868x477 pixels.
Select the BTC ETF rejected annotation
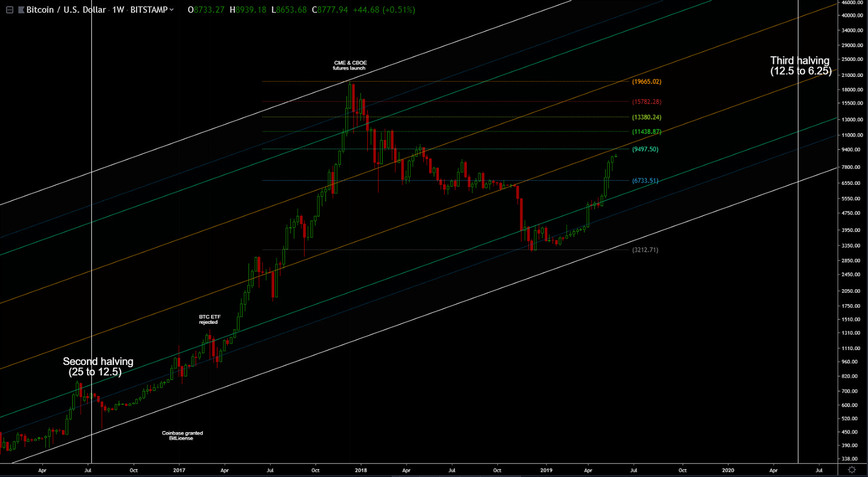coord(209,320)
